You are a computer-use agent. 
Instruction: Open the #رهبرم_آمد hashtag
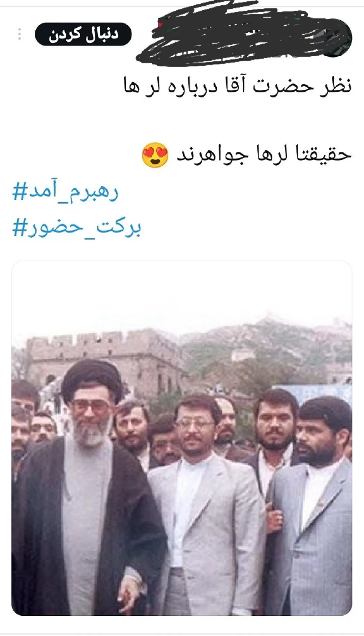tap(65, 192)
